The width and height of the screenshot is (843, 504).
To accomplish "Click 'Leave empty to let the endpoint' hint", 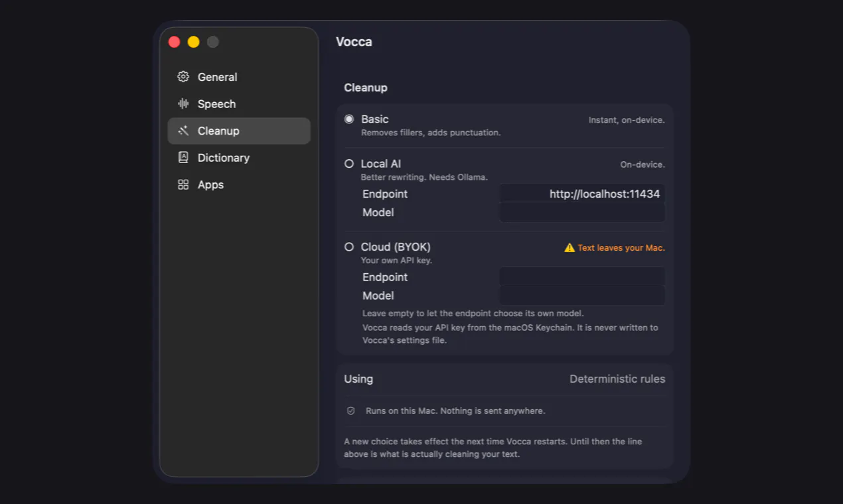I will point(473,313).
